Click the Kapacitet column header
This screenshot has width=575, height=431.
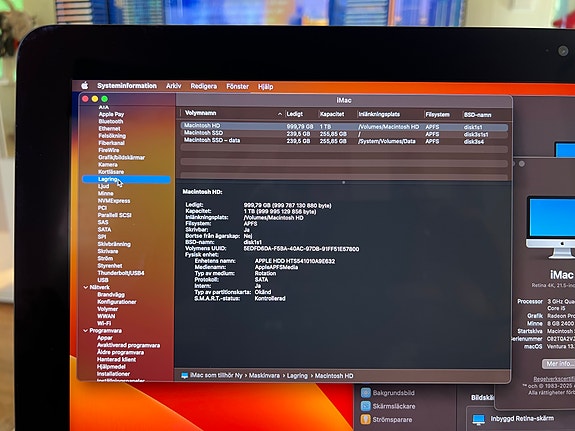click(x=332, y=114)
